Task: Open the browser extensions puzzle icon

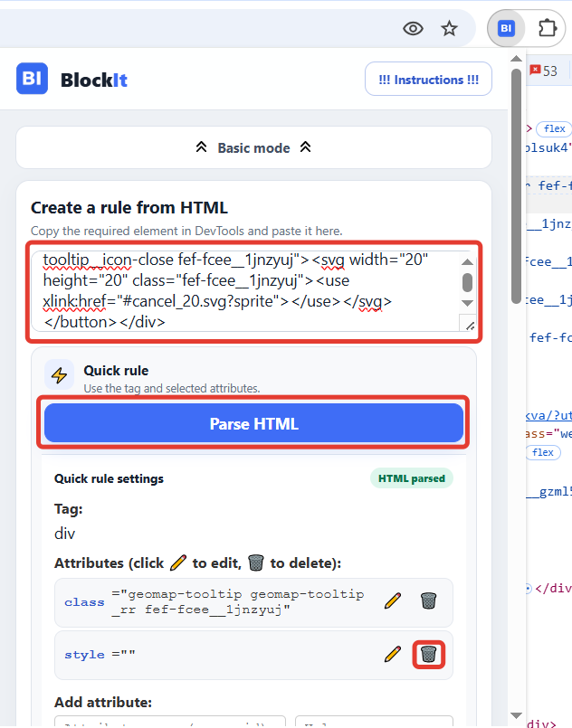Action: click(548, 28)
